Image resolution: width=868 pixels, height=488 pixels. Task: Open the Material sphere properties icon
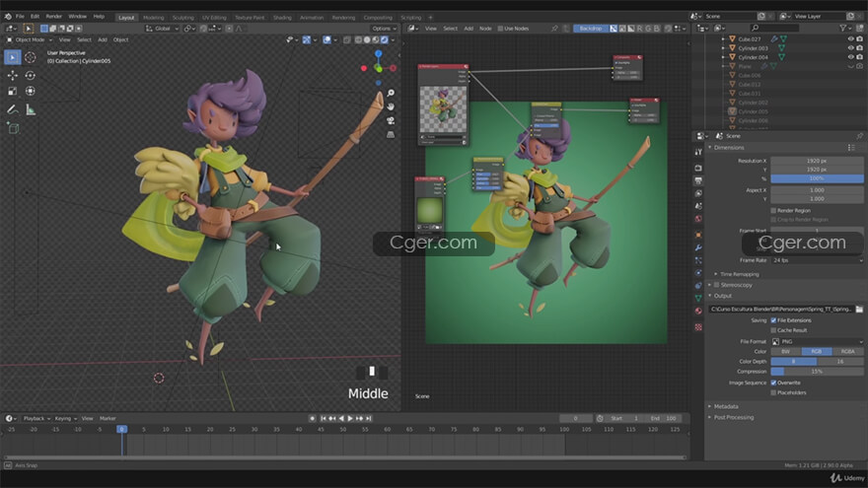tap(698, 311)
